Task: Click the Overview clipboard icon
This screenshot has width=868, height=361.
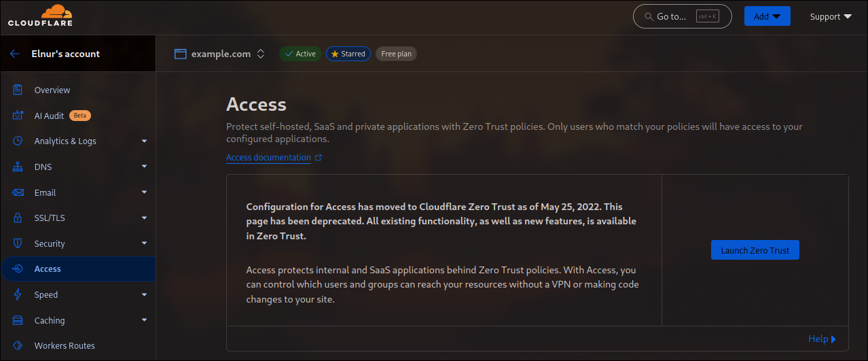Action: tap(18, 90)
